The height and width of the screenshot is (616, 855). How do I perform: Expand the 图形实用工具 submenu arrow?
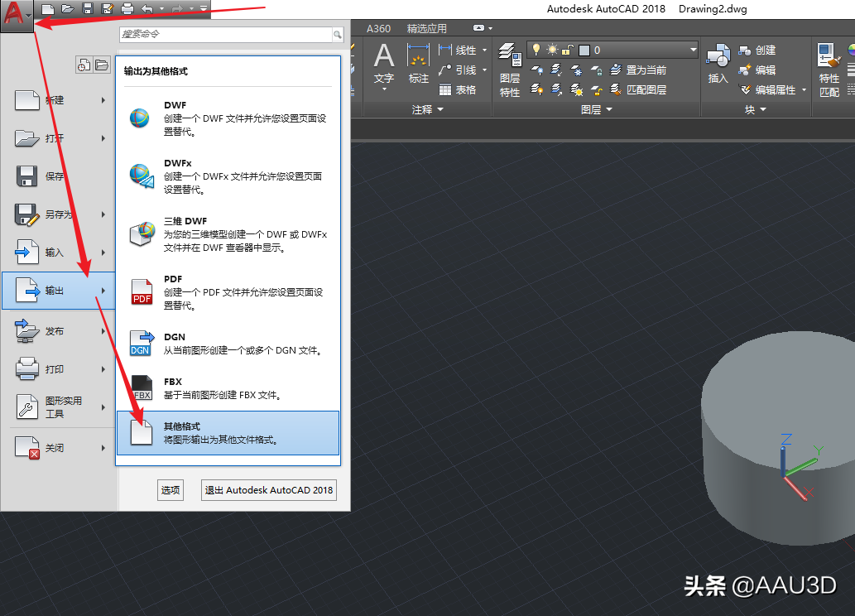point(103,407)
